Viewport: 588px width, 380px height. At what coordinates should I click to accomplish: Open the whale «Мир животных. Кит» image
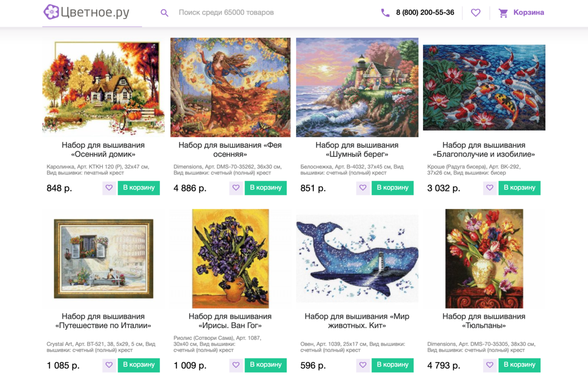357,259
